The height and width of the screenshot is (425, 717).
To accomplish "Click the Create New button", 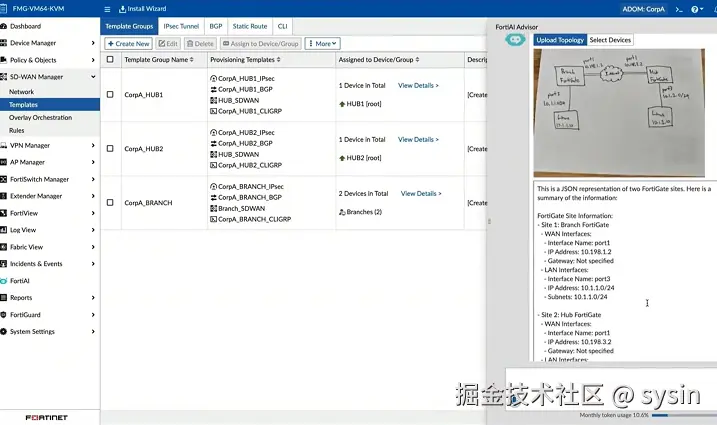I will (x=128, y=43).
